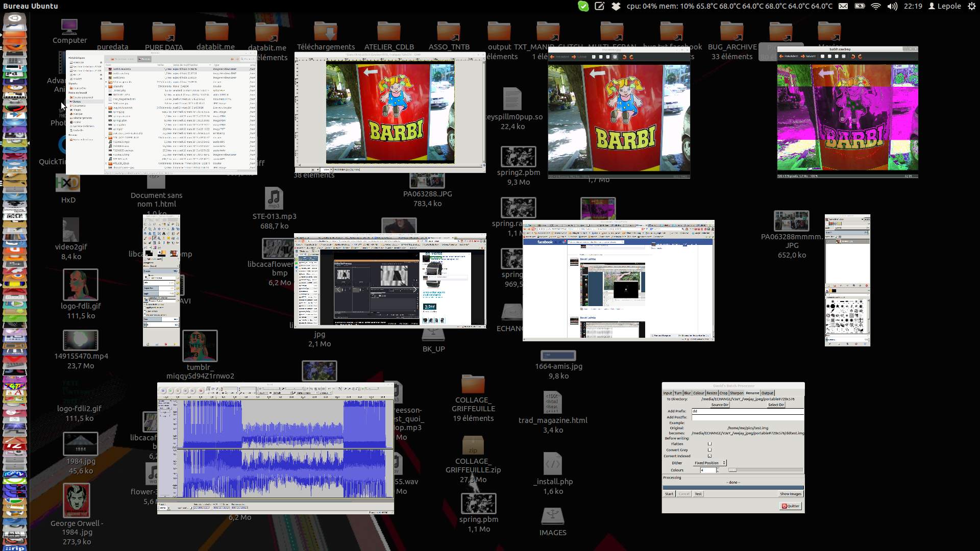Screen dimensions: 980x551
Task: Enable the Flatten checkbox
Action: coord(709,444)
